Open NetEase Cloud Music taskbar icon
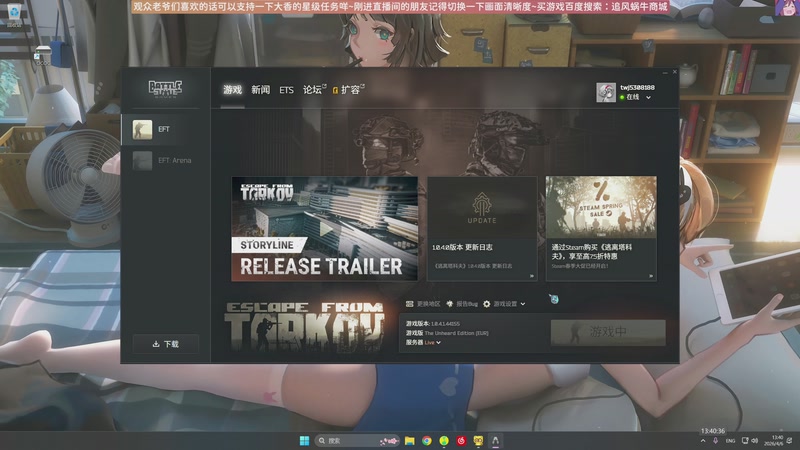This screenshot has width=800, height=450. pos(461,440)
